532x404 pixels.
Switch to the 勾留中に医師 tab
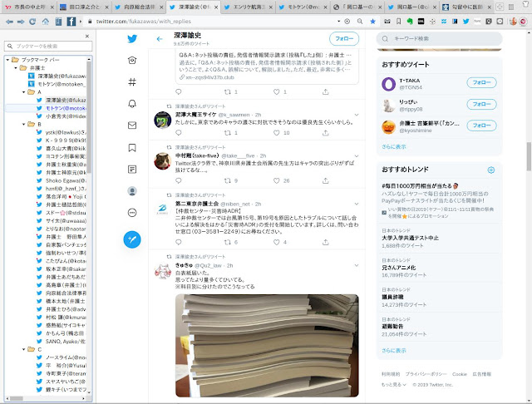(467, 7)
